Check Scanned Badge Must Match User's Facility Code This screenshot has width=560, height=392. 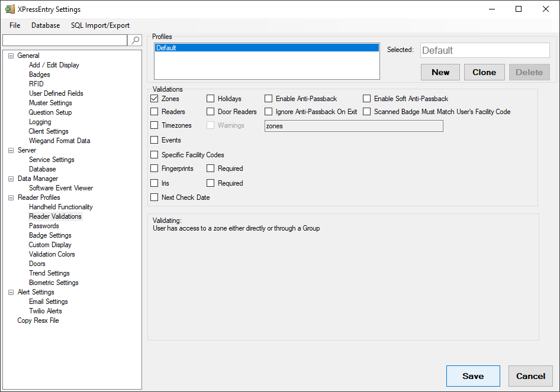pyautogui.click(x=366, y=112)
